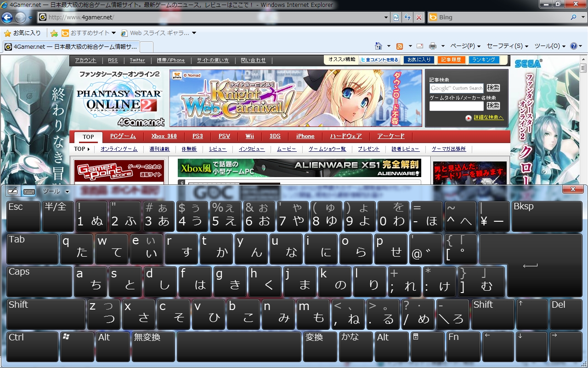
Task: Click the blue ランキング button
Action: click(x=484, y=60)
